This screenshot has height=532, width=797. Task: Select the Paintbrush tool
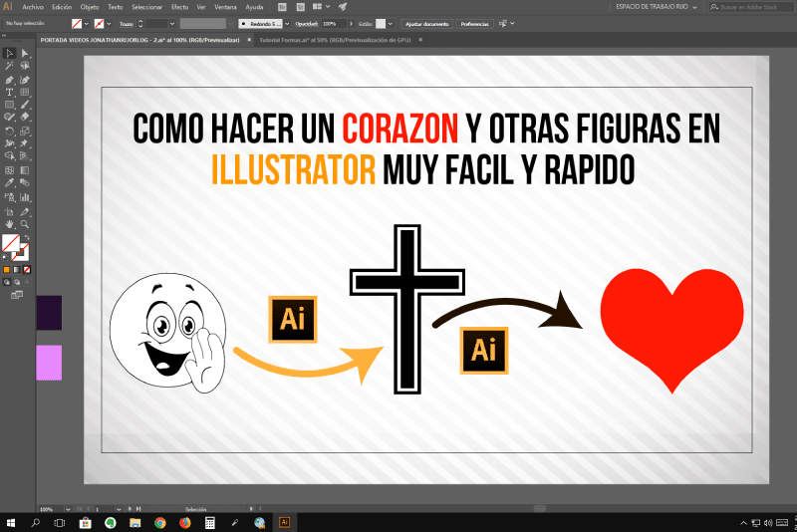pyautogui.click(x=24, y=105)
